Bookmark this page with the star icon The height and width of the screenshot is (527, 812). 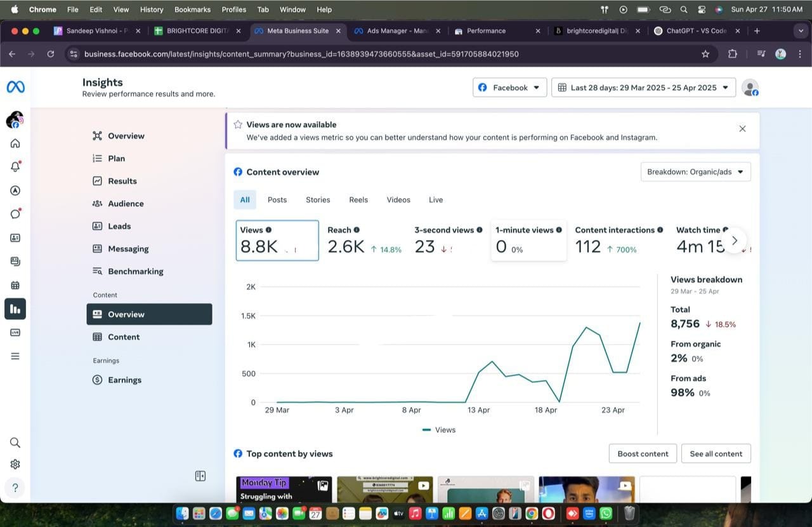pyautogui.click(x=705, y=54)
